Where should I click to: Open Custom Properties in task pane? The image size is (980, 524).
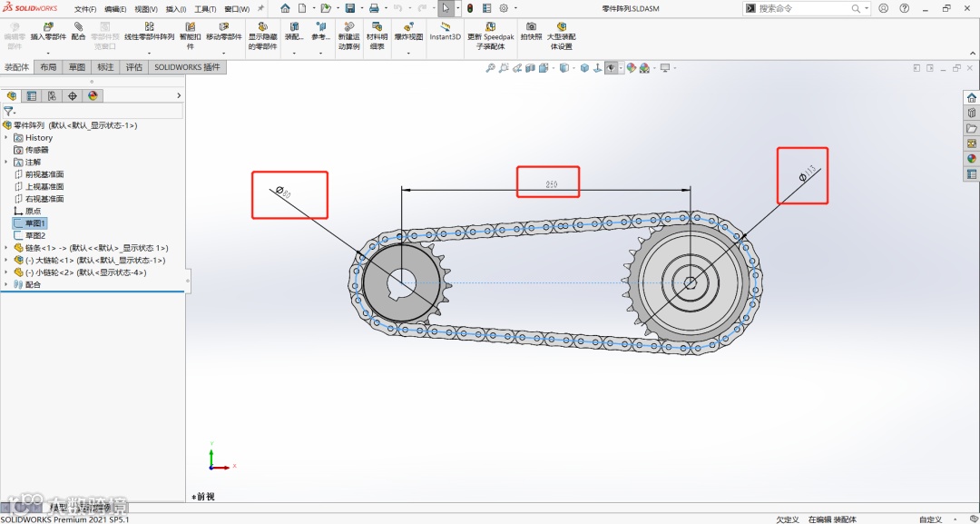(971, 174)
